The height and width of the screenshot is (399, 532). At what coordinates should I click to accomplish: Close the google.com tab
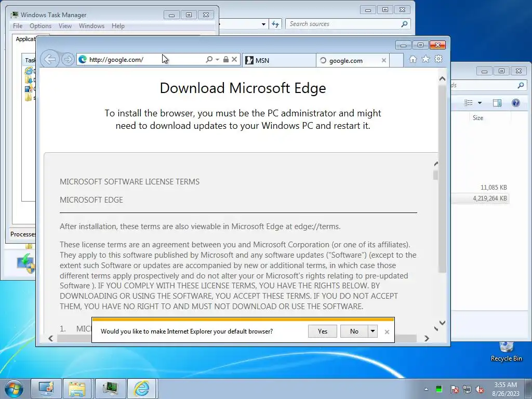pos(384,60)
